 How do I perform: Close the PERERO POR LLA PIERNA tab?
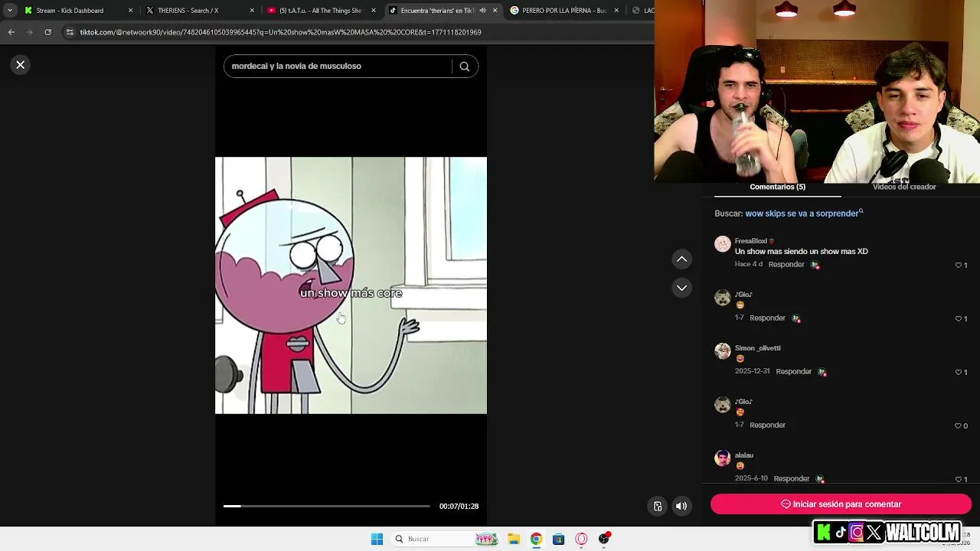pos(616,11)
